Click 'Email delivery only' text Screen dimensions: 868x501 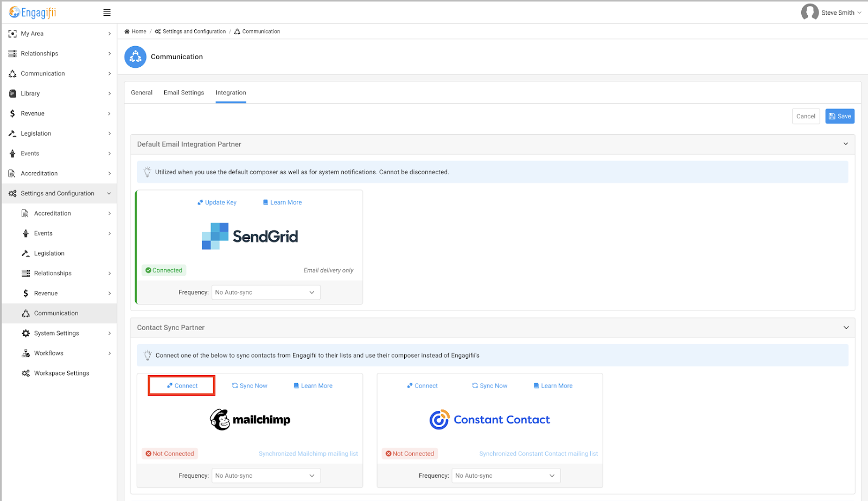328,270
